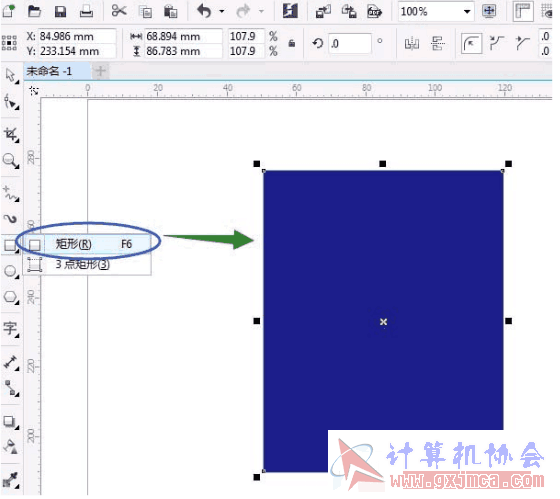Select the Ellipse tool
Screen dimensions: 560x499
click(11, 271)
